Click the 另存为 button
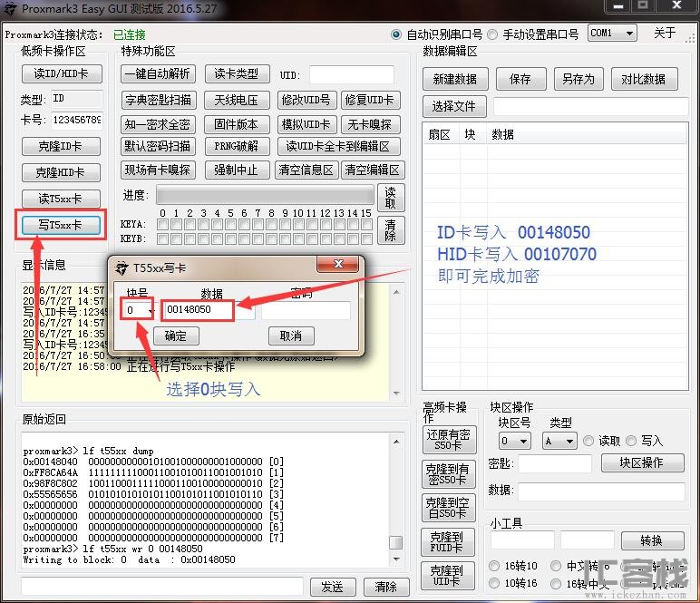The width and height of the screenshot is (700, 603). click(578, 79)
